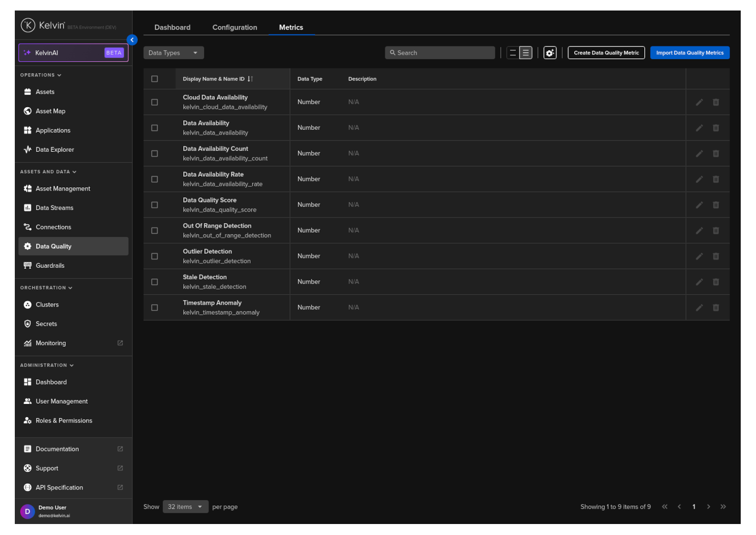Viewport: 756px width, 535px height.
Task: Check the select-all checkbox in table header
Action: coord(155,79)
